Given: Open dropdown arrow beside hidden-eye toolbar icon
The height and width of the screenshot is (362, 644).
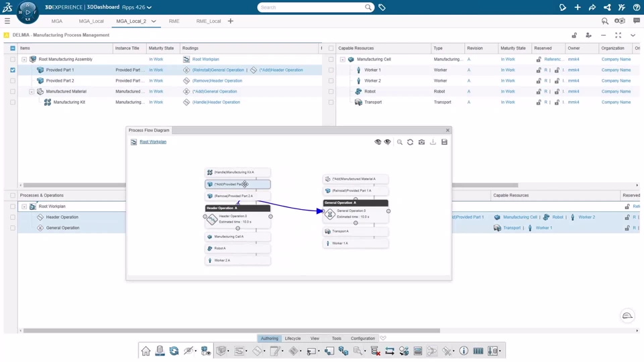Looking at the screenshot, I should pyautogui.click(x=195, y=351).
